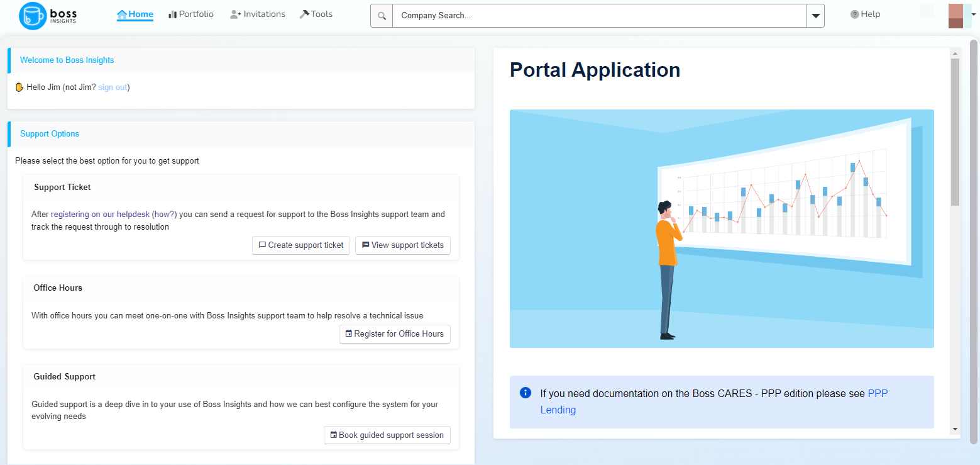The height and width of the screenshot is (465, 980).
Task: Click the magnifier icon beside Company Search
Action: point(382,16)
